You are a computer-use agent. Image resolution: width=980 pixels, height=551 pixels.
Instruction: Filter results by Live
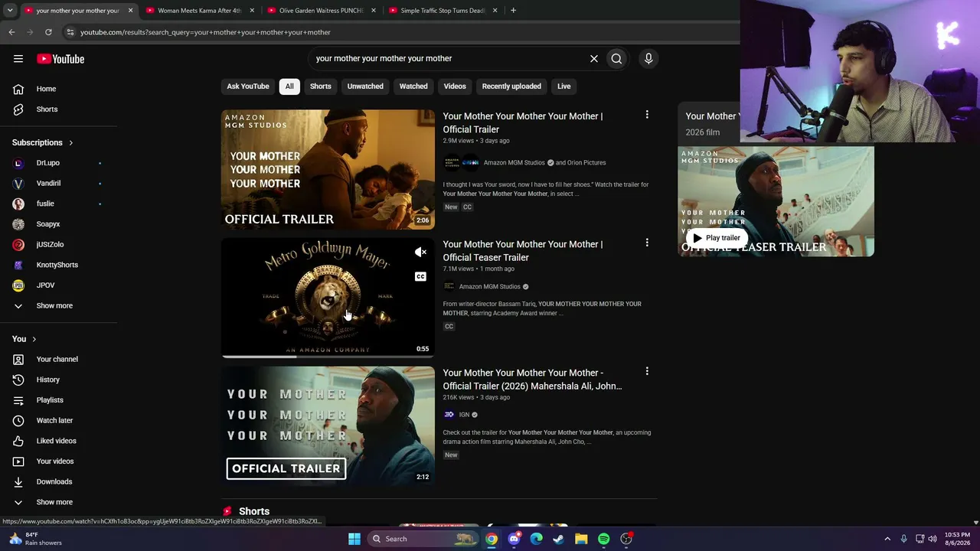[x=564, y=86]
